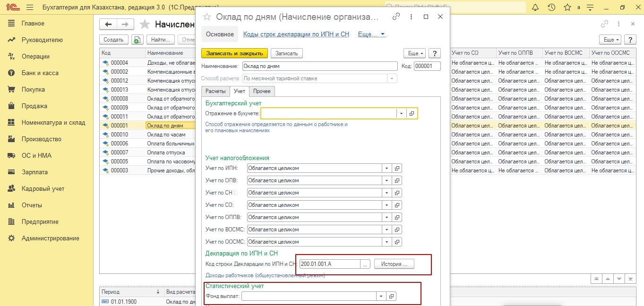Add Оклад по дням form to favorites

pyautogui.click(x=206, y=17)
